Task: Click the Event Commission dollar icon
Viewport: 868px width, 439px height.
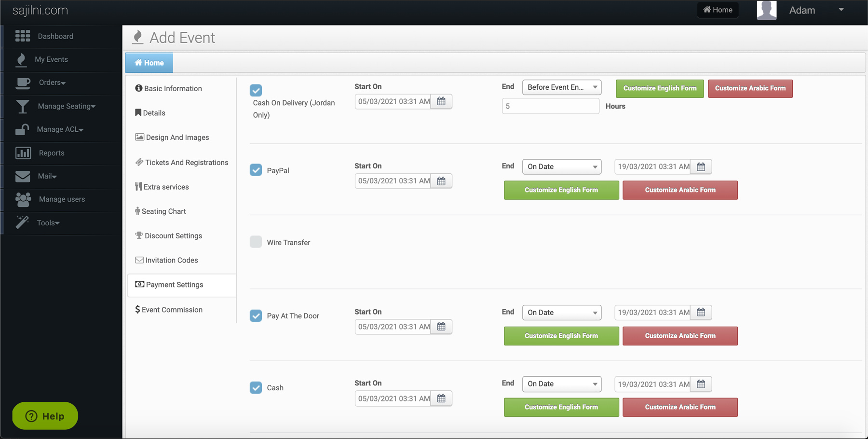Action: click(137, 309)
